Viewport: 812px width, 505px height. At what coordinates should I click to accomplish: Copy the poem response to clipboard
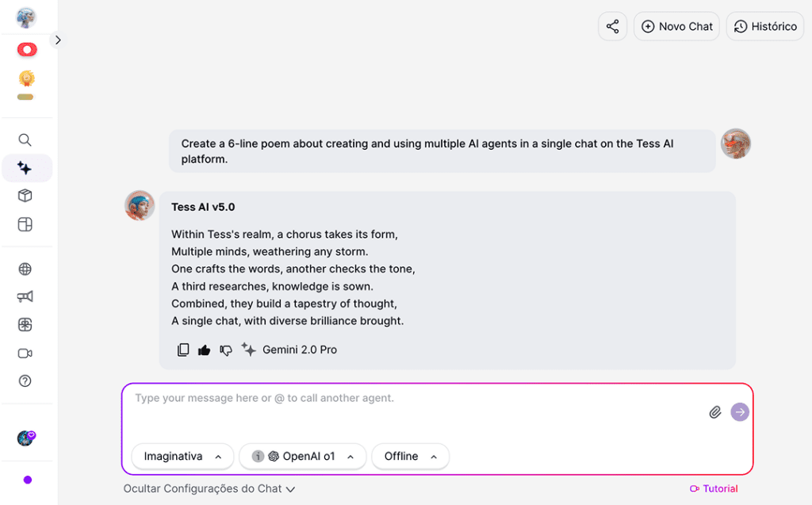click(183, 350)
